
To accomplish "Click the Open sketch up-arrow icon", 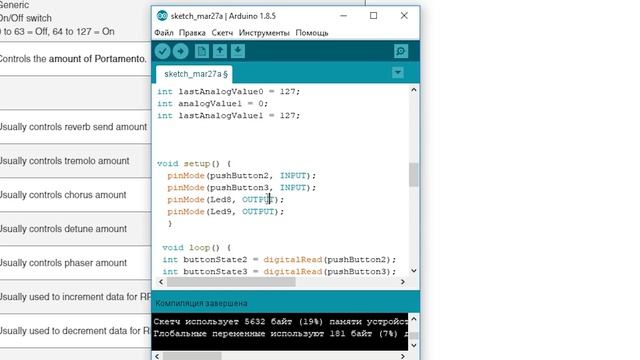I will (x=220, y=51).
